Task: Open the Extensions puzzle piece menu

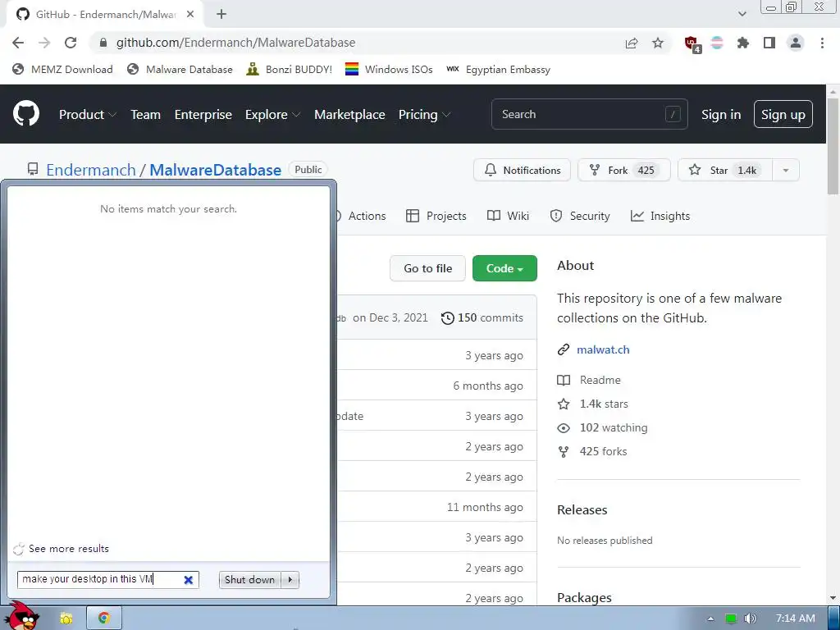Action: coord(743,43)
